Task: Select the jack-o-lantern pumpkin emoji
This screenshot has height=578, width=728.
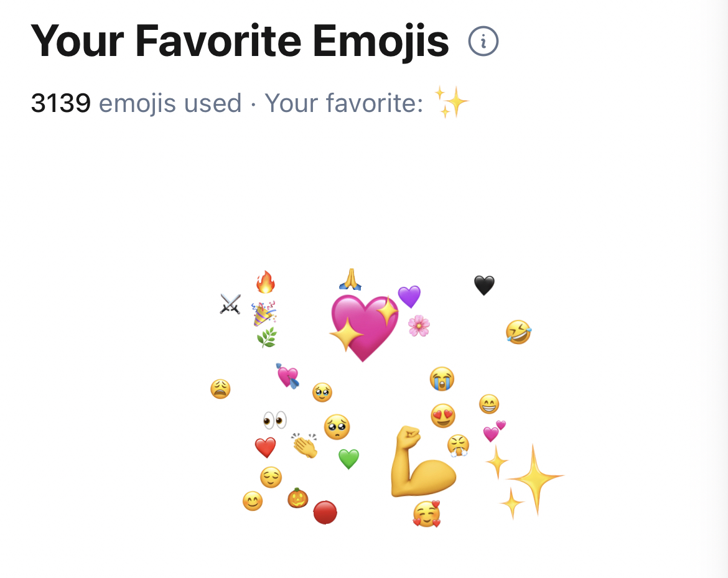Action: [298, 498]
